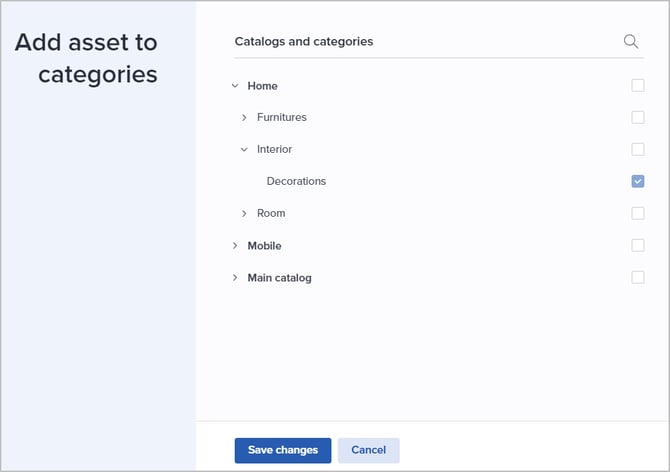Expand the Main catalog chevron

(235, 278)
